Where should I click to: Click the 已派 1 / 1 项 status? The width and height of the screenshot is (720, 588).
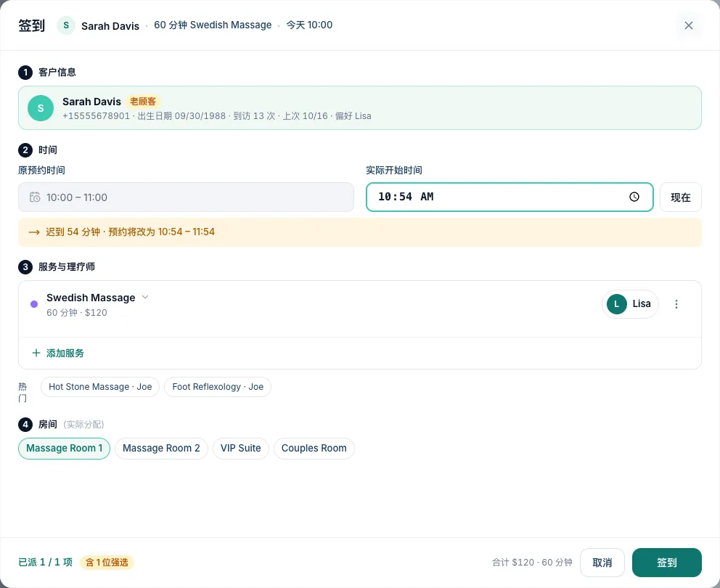coord(46,563)
